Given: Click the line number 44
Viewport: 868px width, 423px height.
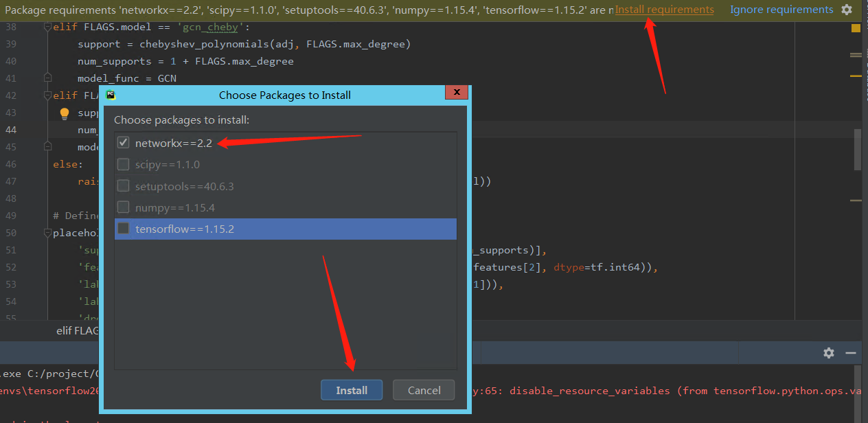Looking at the screenshot, I should coord(10,130).
